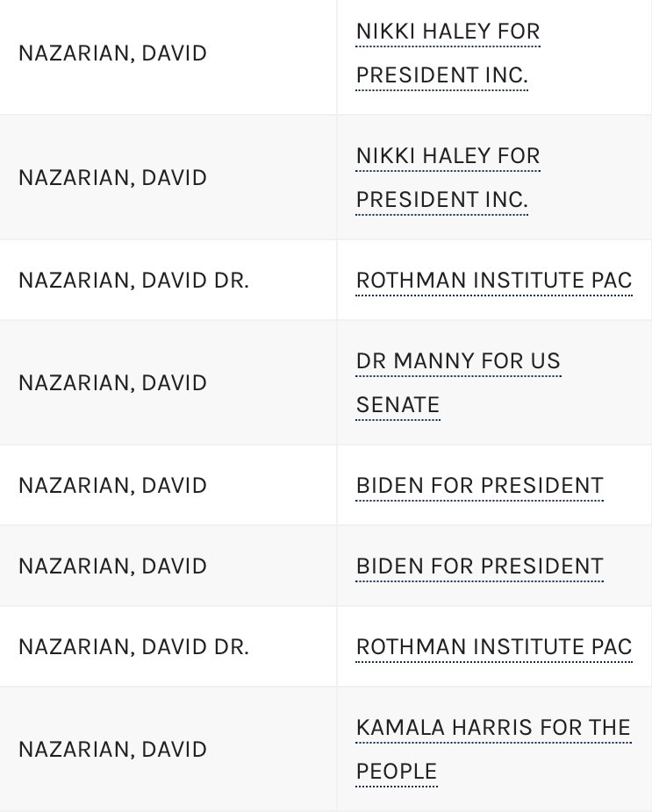The image size is (652, 812).
Task: Click the word PEOPLE in the Kamala Harris link
Action: (x=396, y=772)
